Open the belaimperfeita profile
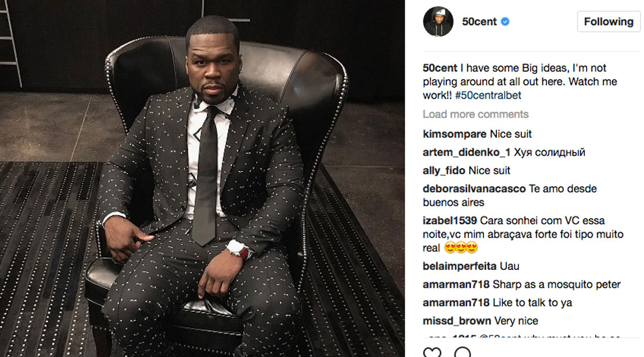 pos(459,266)
